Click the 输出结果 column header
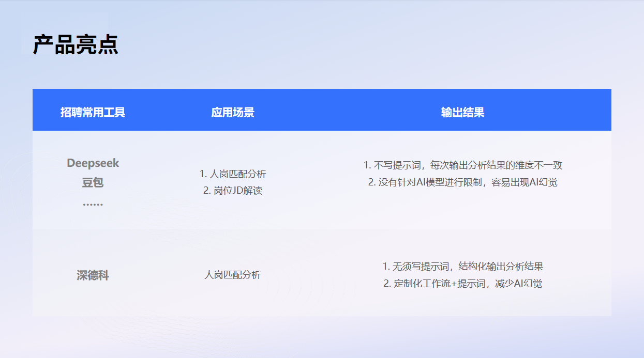The image size is (644, 358). click(463, 110)
